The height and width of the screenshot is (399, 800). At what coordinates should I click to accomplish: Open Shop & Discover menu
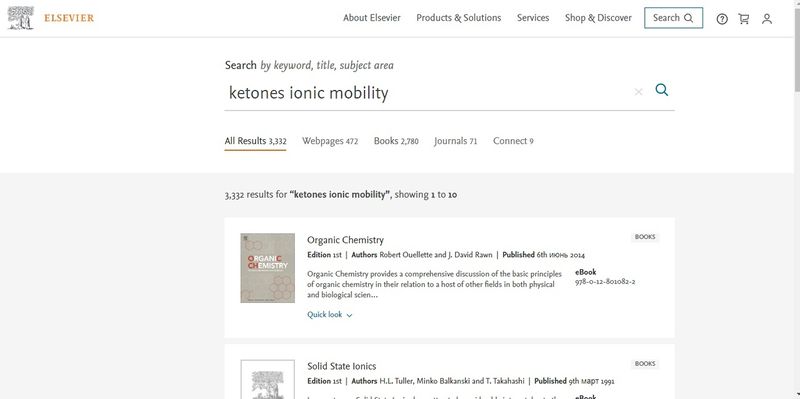pyautogui.click(x=598, y=18)
